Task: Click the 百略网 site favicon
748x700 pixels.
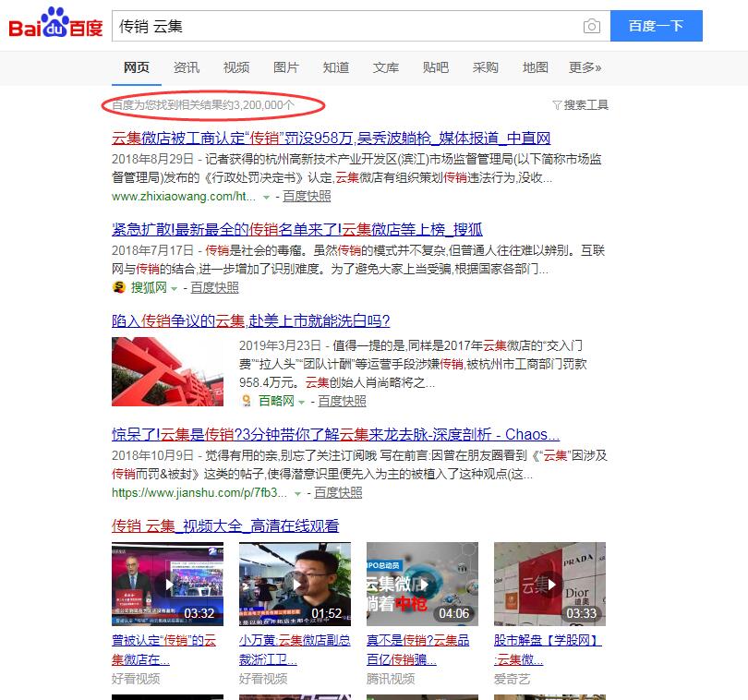Action: pyautogui.click(x=247, y=401)
